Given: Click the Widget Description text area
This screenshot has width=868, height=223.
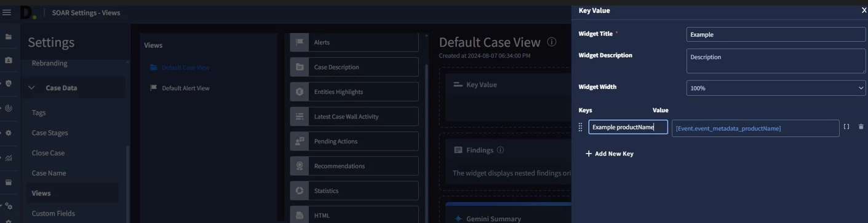Looking at the screenshot, I should tap(776, 61).
